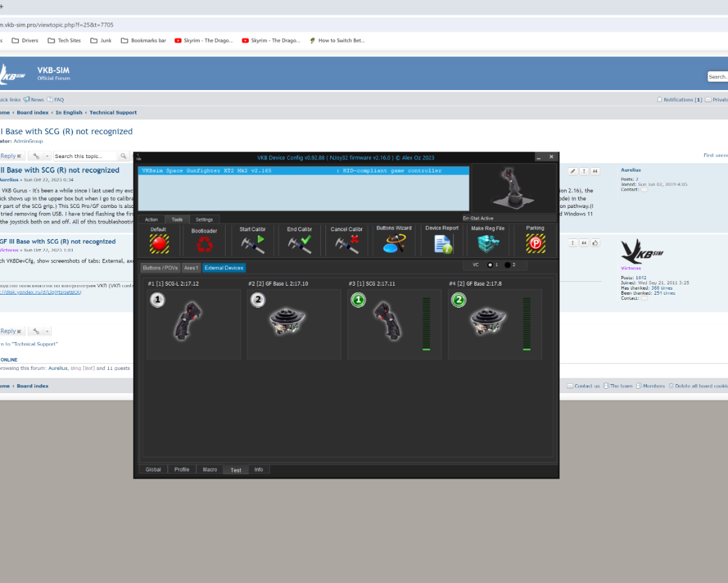Open the Notifications link

[679, 99]
